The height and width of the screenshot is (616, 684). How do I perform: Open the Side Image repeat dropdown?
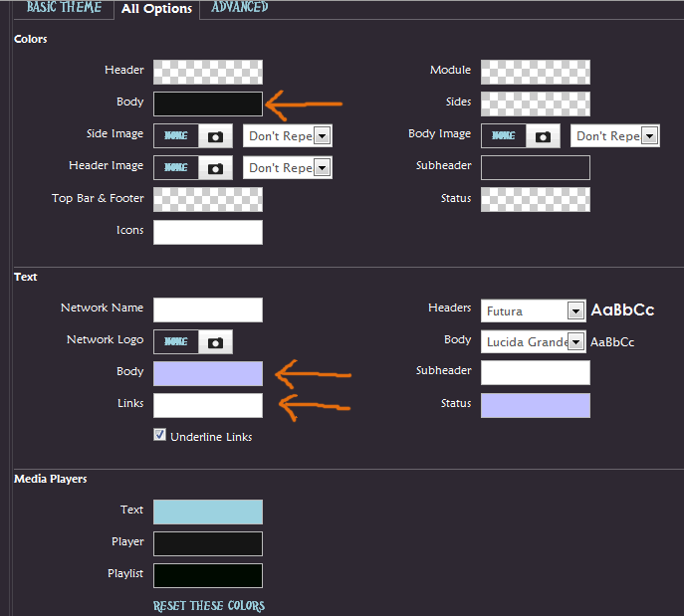click(288, 136)
